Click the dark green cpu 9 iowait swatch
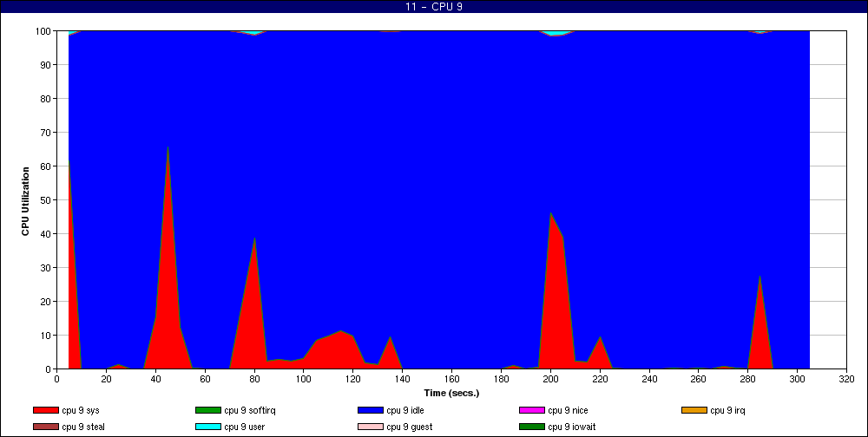This screenshot has height=437, width=868. pyautogui.click(x=531, y=427)
